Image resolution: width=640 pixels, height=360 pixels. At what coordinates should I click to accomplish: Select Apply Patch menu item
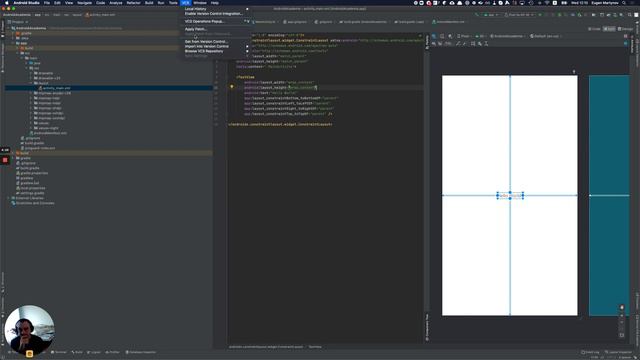click(x=216, y=29)
